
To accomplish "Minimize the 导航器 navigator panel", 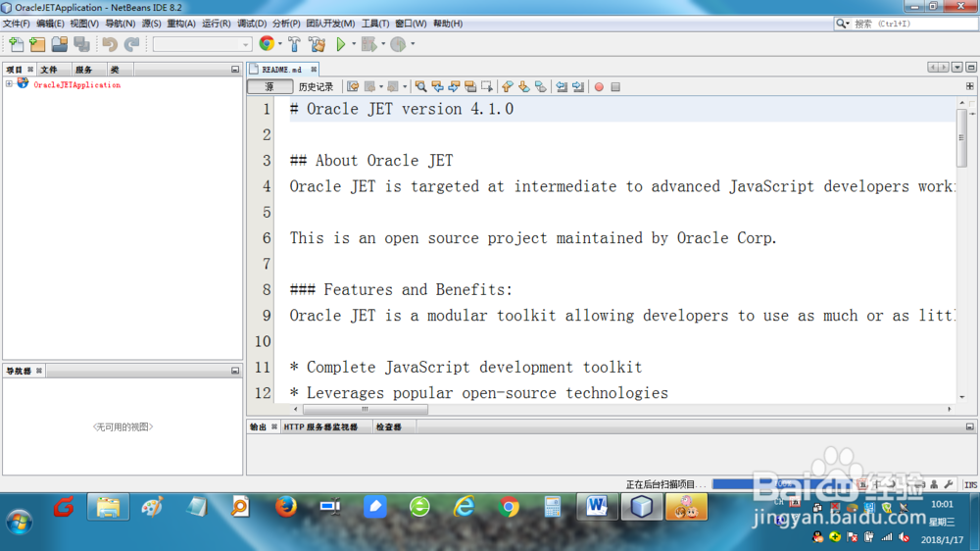I will tap(235, 371).
